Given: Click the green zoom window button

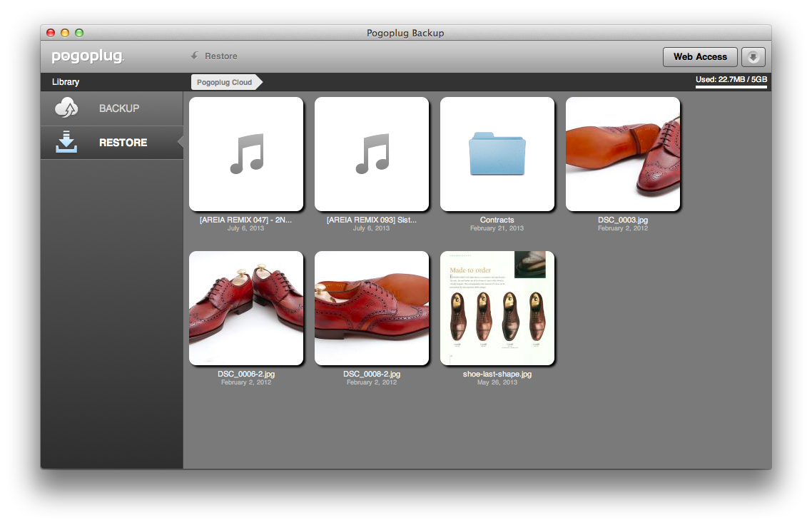Looking at the screenshot, I should pos(79,33).
